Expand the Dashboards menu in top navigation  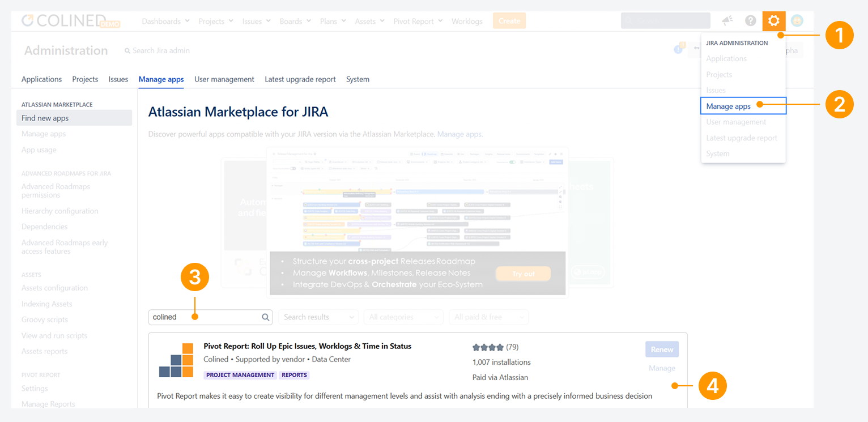tap(165, 22)
